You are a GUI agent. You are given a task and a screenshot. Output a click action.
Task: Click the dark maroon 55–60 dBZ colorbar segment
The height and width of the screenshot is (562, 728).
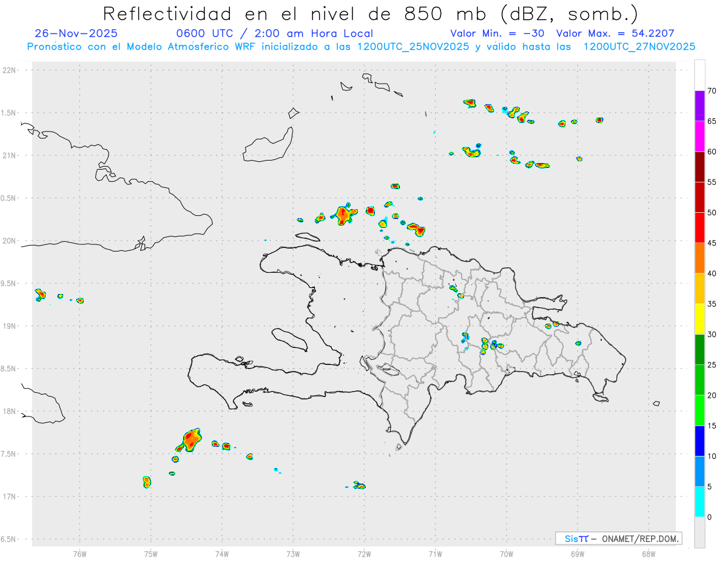pyautogui.click(x=699, y=167)
